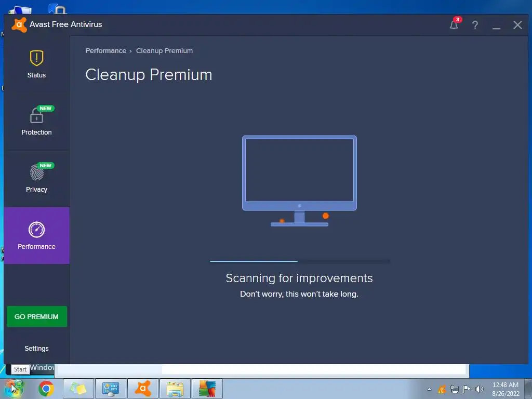Open the help question mark icon

475,25
